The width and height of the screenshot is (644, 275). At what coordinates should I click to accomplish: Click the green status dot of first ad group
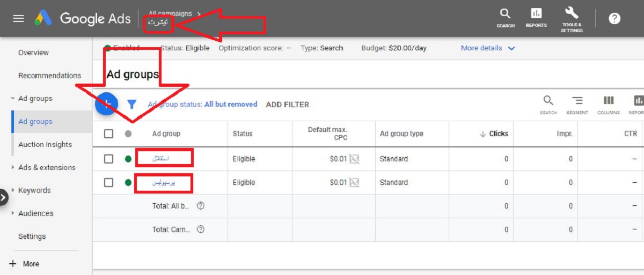[128, 159]
